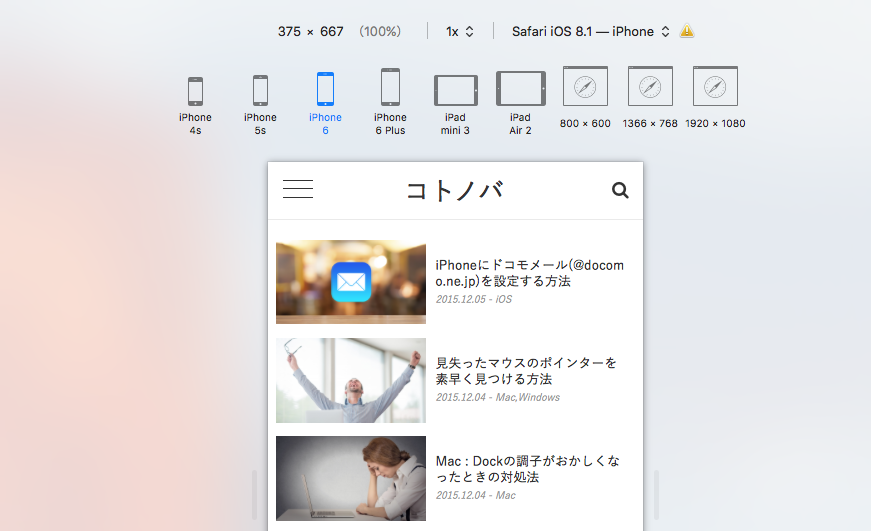Click the 2015.12.04 - Mac date line
Screen dimensions: 871x531
(475, 495)
